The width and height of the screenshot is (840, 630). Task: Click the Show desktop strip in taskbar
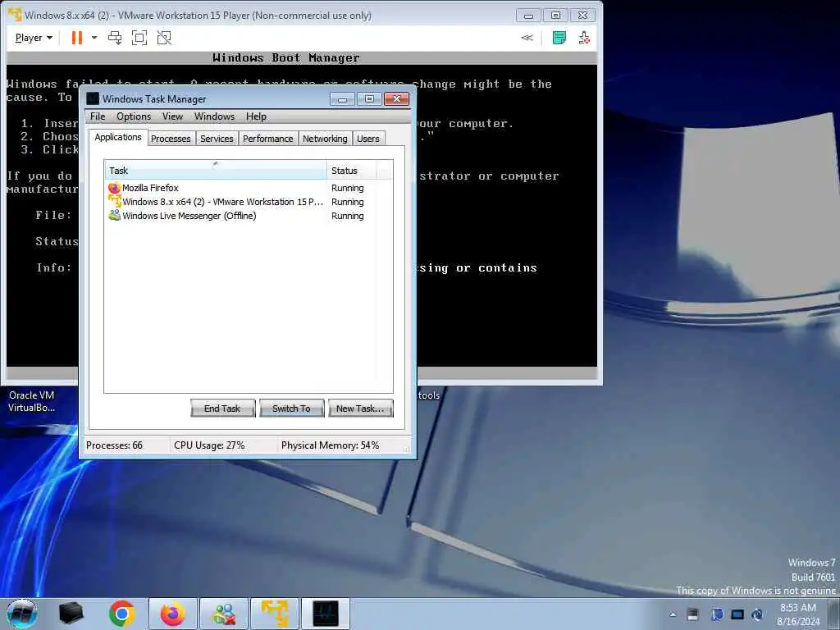tap(833, 614)
